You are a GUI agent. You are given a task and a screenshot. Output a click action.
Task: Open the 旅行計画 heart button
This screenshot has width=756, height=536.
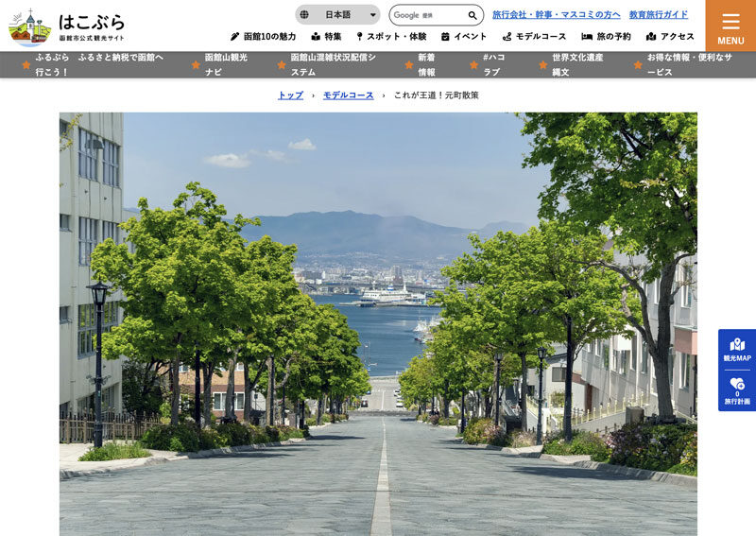[x=736, y=389]
